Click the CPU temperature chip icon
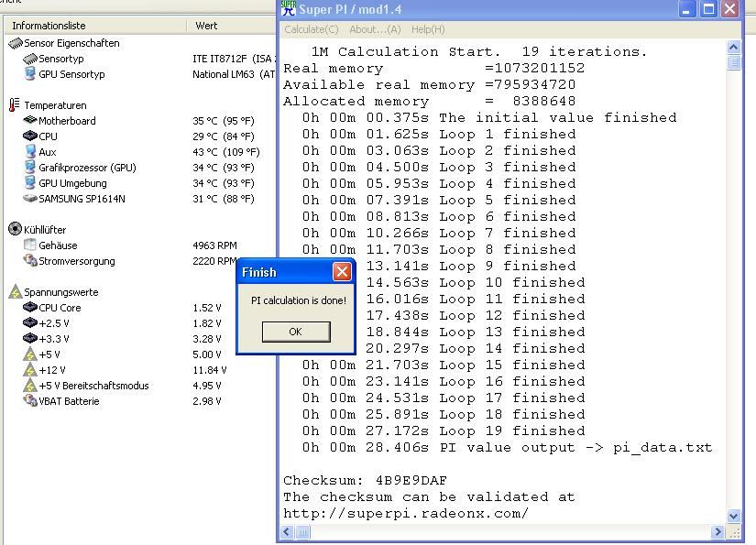This screenshot has width=756, height=545. (30, 136)
